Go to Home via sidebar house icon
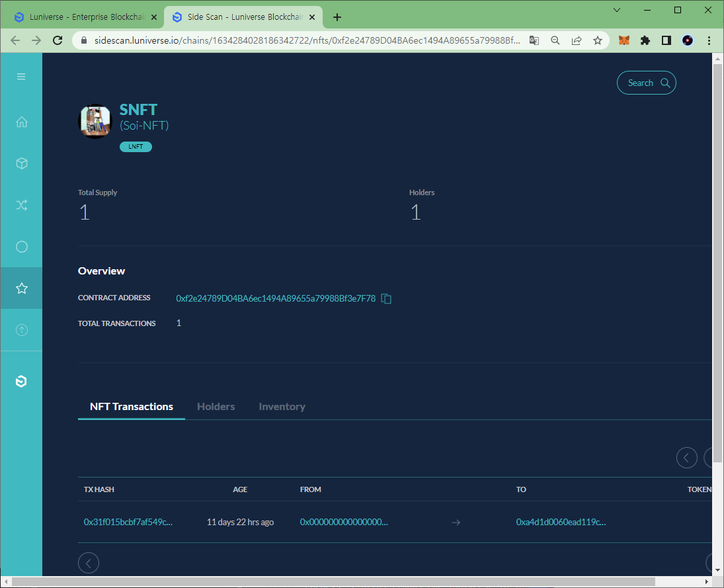 [x=22, y=122]
